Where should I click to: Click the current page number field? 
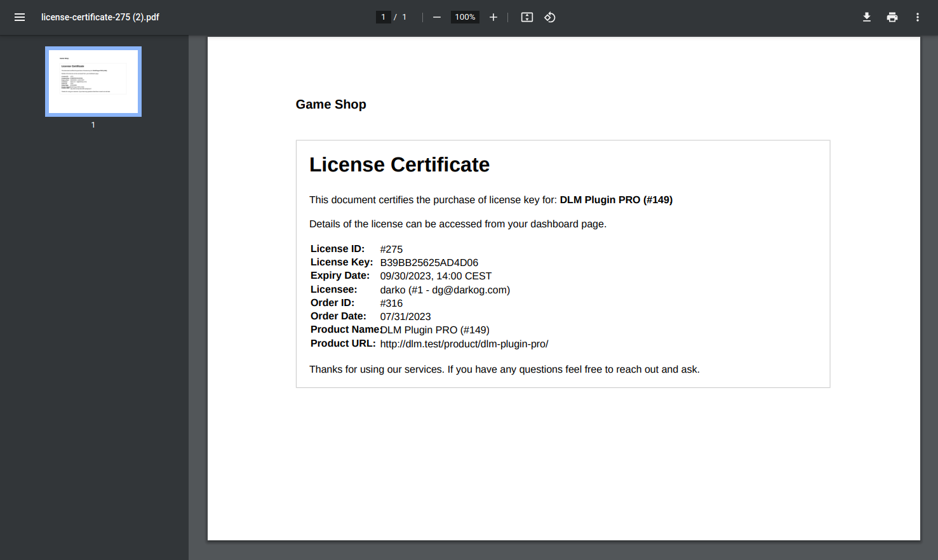[x=384, y=17]
